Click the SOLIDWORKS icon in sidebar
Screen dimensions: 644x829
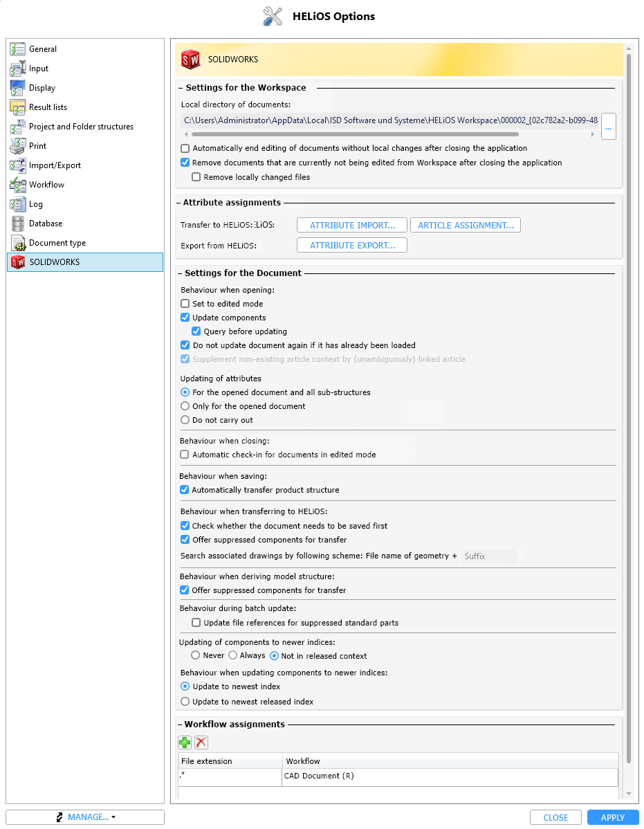click(x=18, y=262)
